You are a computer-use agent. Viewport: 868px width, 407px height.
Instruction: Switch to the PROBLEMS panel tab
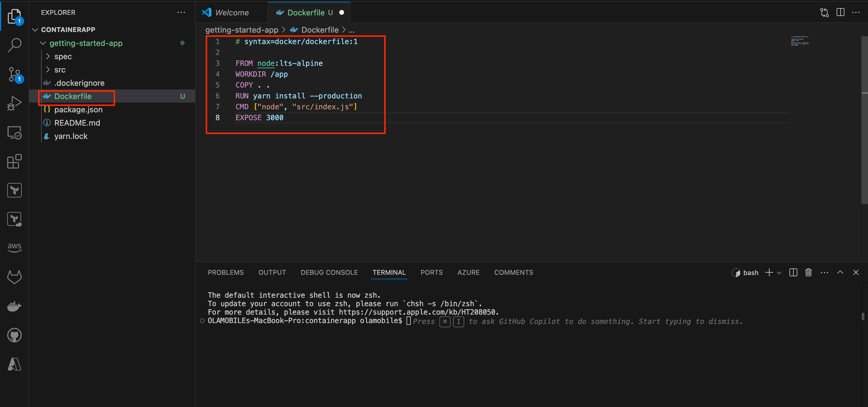coord(226,272)
